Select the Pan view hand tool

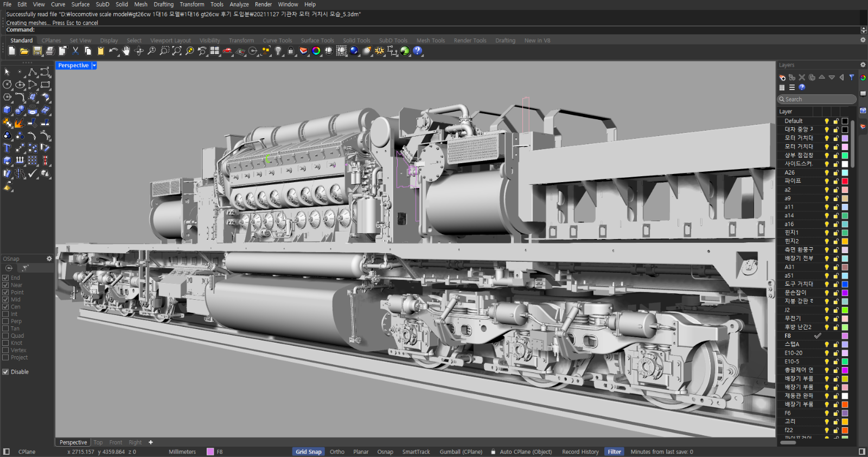coord(126,51)
